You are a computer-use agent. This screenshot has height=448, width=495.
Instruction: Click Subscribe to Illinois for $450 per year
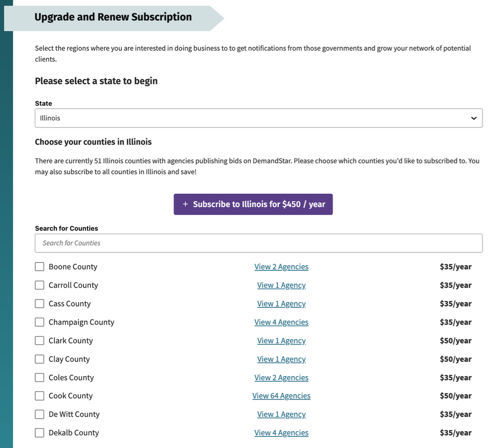click(253, 204)
